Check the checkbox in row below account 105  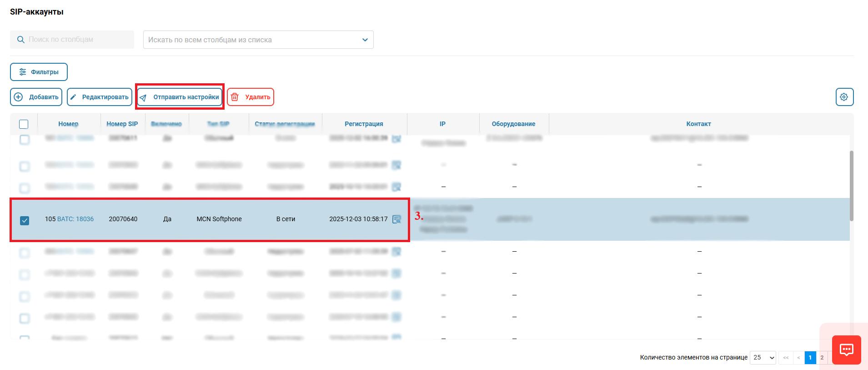tap(25, 253)
